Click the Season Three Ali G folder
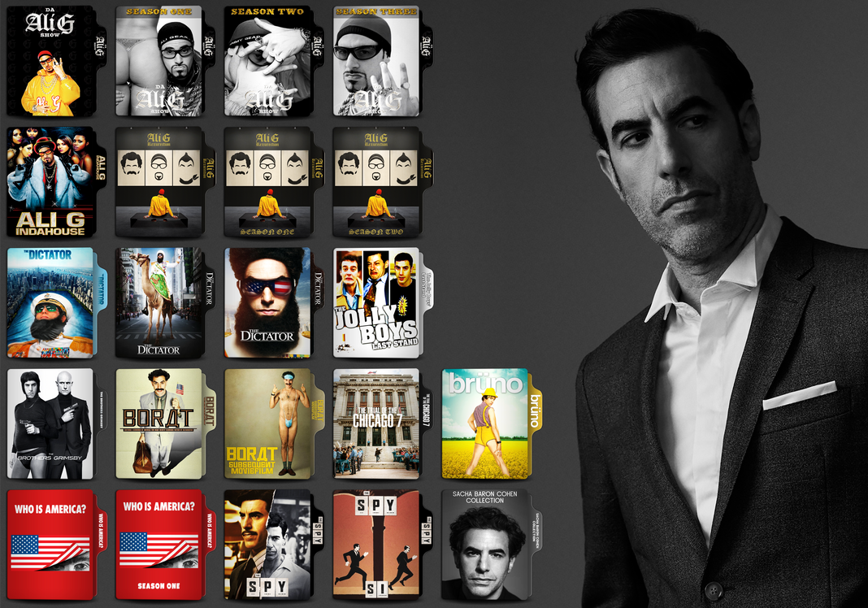The height and width of the screenshot is (608, 868). [380, 61]
